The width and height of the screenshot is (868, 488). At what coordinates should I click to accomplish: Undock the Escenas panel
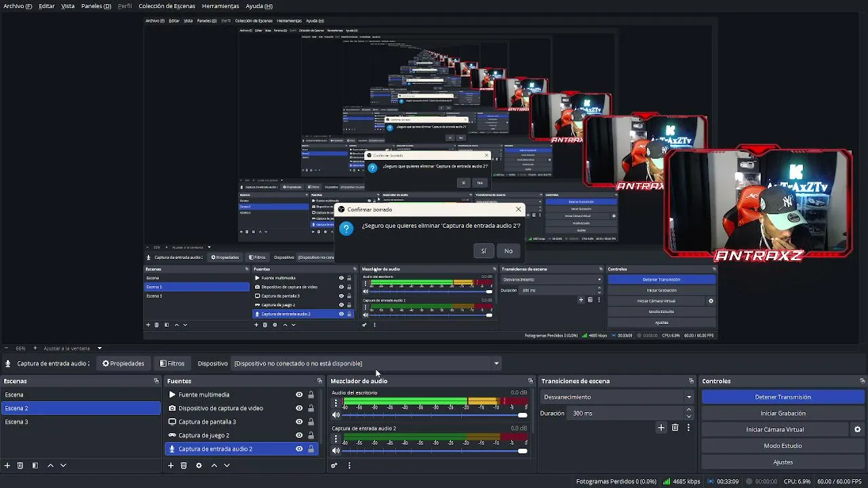pyautogui.click(x=156, y=381)
